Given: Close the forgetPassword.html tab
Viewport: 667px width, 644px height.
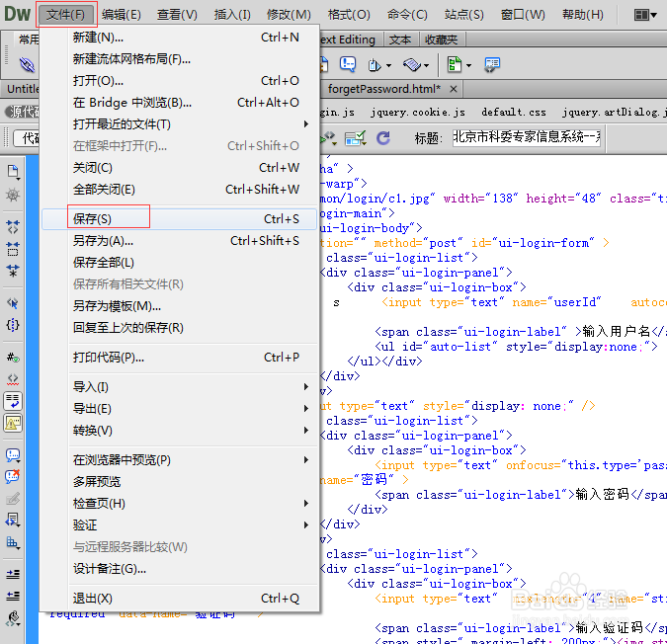Looking at the screenshot, I should point(454,89).
